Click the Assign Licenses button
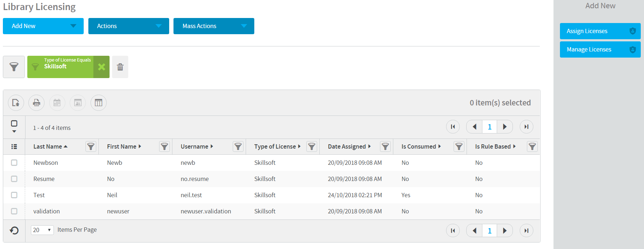This screenshot has width=644, height=249. point(600,31)
